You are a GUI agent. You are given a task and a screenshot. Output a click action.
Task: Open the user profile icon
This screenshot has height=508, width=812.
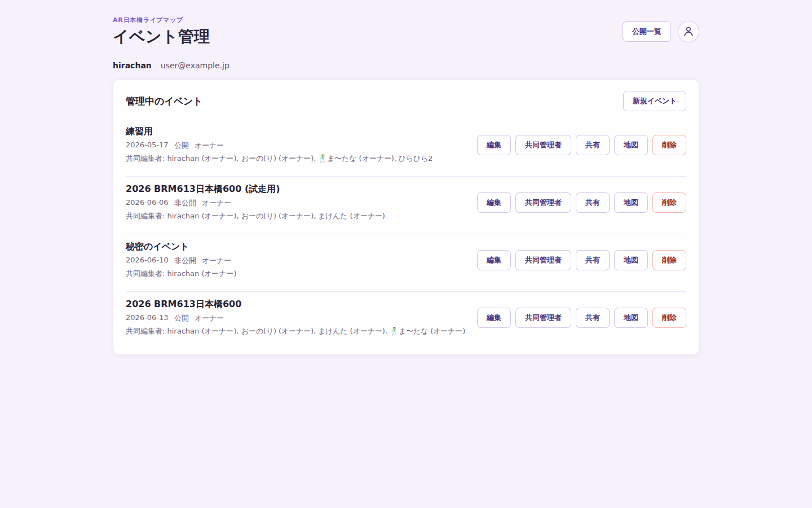[x=688, y=32]
